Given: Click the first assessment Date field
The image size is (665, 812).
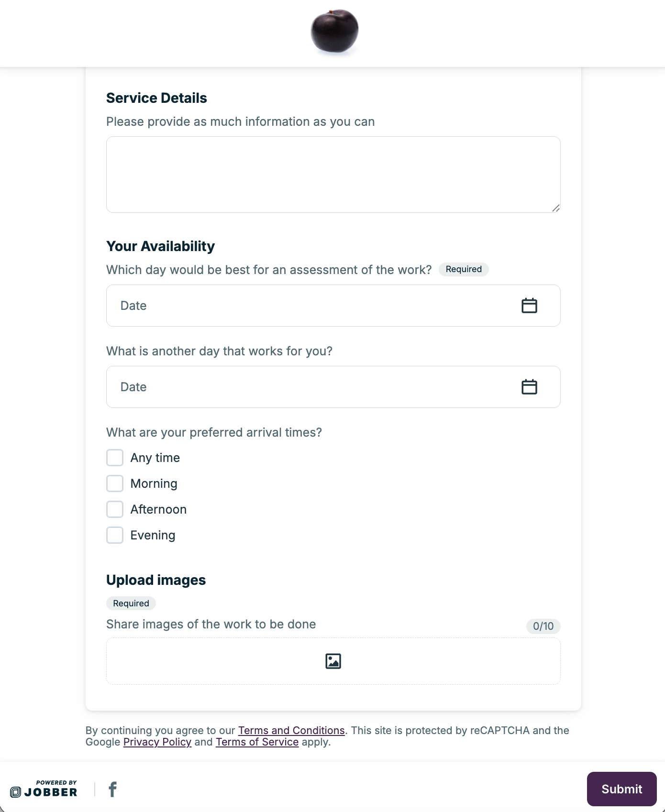Looking at the screenshot, I should (311, 306).
